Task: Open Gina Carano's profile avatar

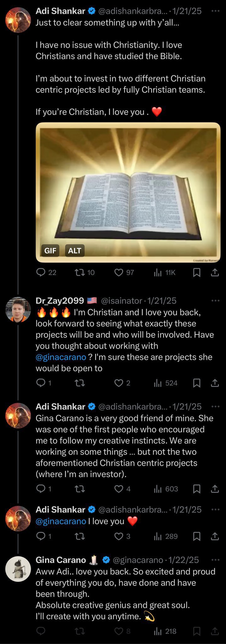Action: click(x=18, y=569)
